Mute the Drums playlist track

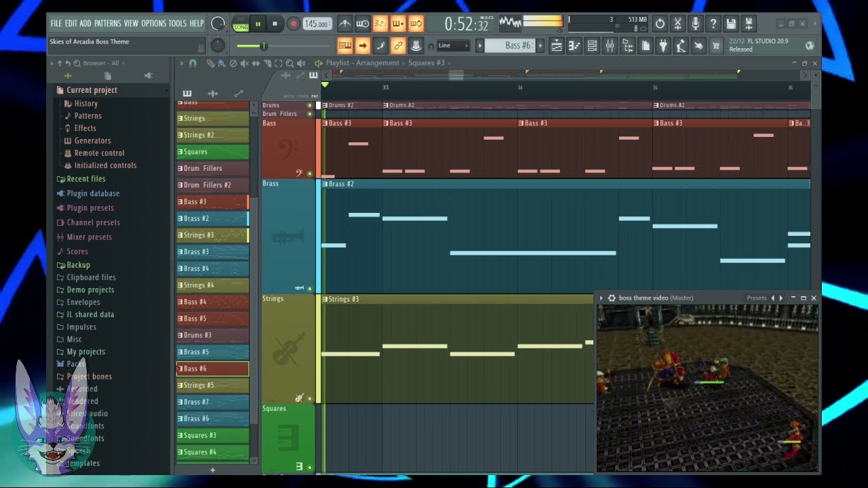coord(310,105)
